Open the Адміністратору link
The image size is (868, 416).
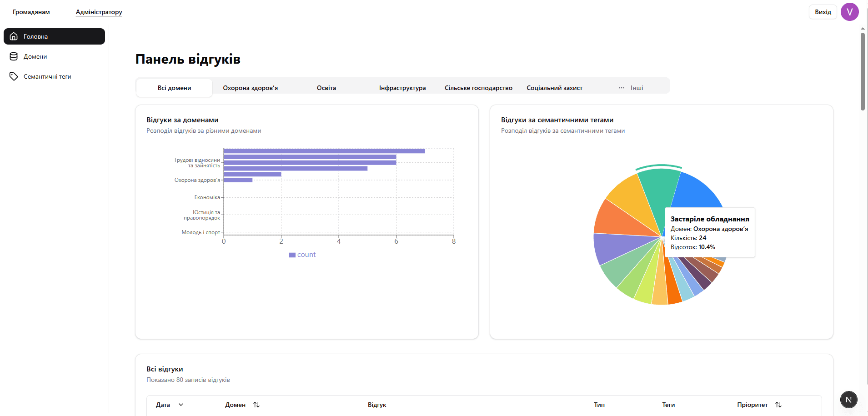tap(99, 12)
